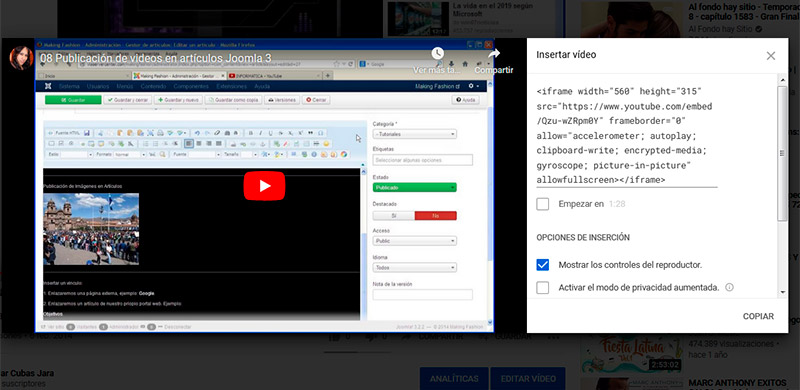The width and height of the screenshot is (800, 390).
Task: Uncheck Mostrar los controles del reproductor
Action: click(x=543, y=265)
